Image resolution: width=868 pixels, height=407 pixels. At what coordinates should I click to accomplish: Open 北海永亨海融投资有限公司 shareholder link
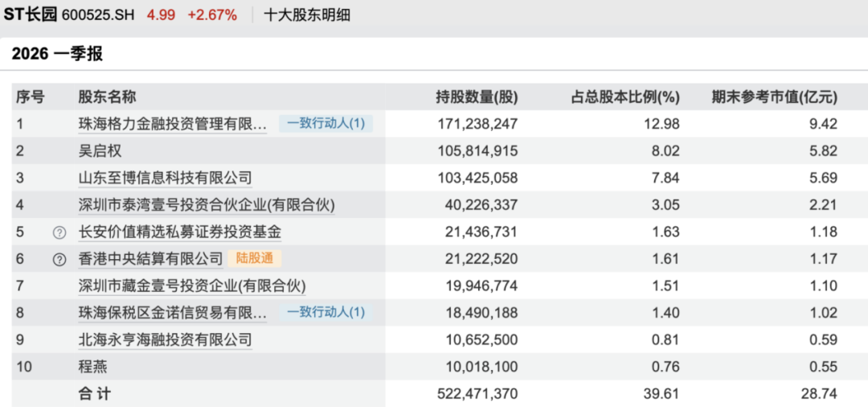(165, 339)
